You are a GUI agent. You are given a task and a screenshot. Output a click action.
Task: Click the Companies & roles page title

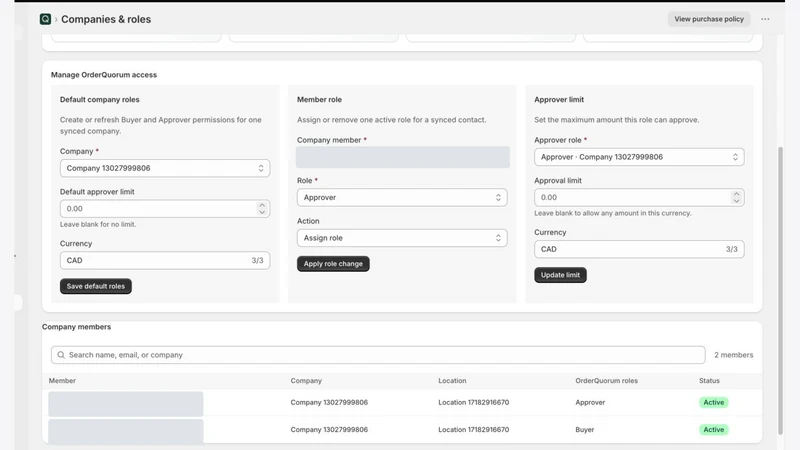coord(106,19)
